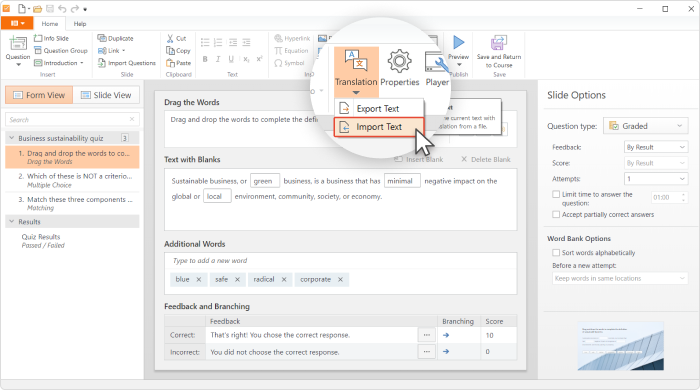Viewport: 700px width, 390px height.
Task: Open the Question type Graded dropdown
Action: [646, 126]
